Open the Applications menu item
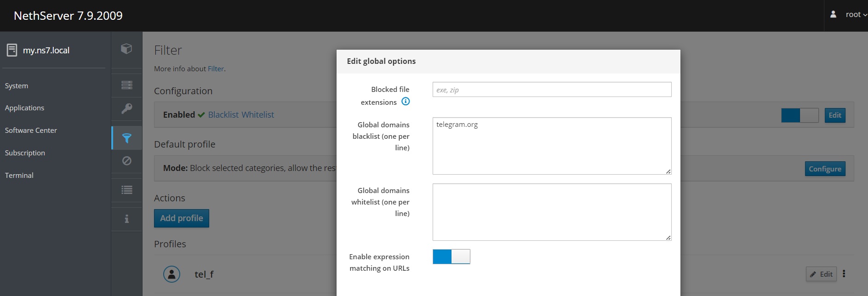Viewport: 868px width, 296px height. (25, 108)
